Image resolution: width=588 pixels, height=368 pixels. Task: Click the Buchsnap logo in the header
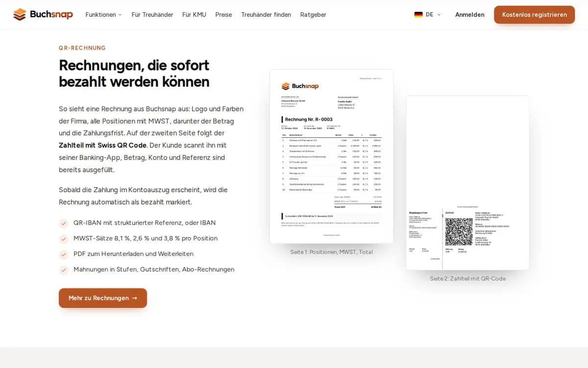click(43, 15)
